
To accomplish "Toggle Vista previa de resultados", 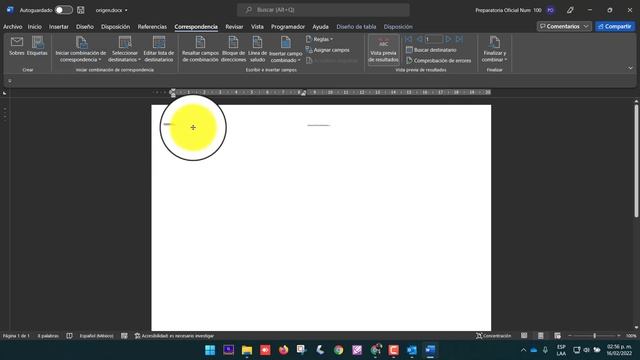I will pyautogui.click(x=383, y=49).
